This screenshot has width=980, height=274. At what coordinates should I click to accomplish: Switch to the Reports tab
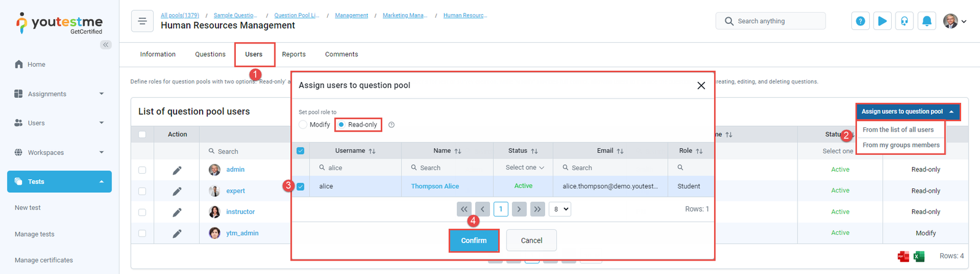point(293,54)
